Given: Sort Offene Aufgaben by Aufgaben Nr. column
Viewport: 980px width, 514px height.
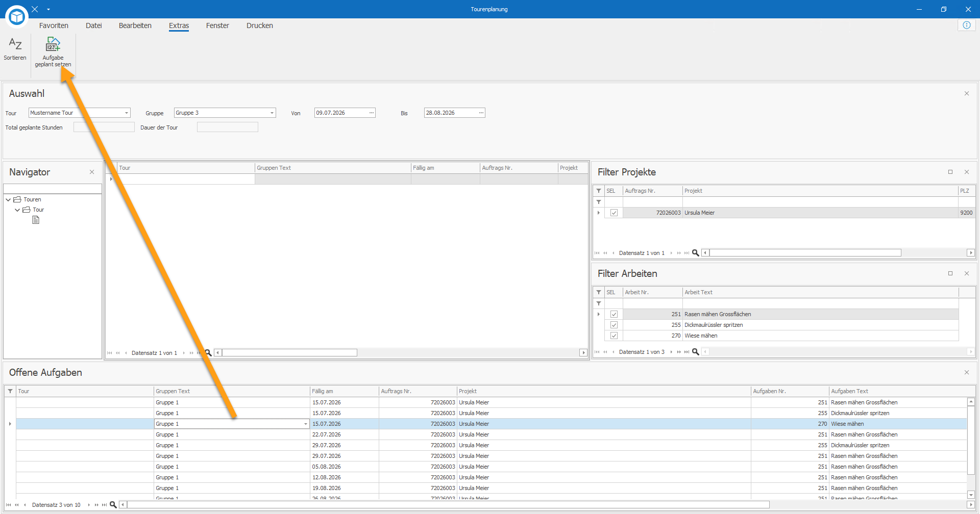Looking at the screenshot, I should [x=790, y=391].
